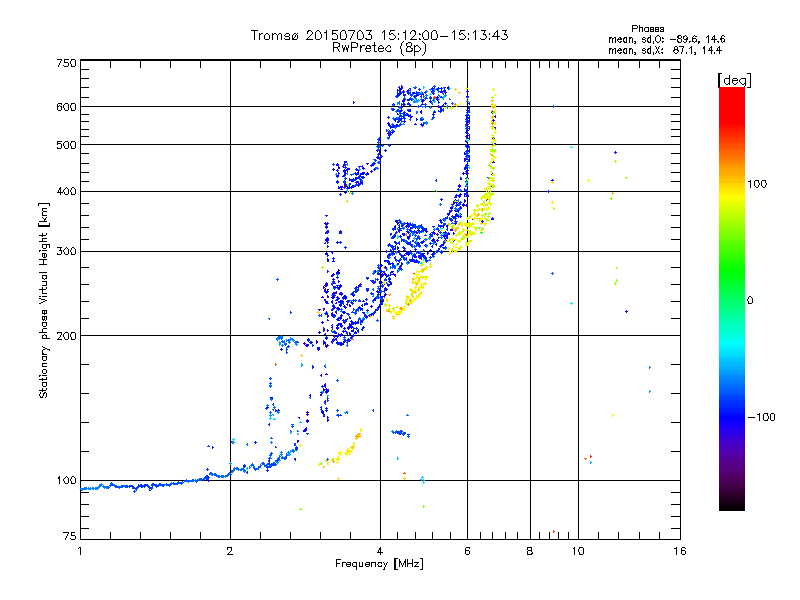Click y-axis tick label '300'

[66, 252]
